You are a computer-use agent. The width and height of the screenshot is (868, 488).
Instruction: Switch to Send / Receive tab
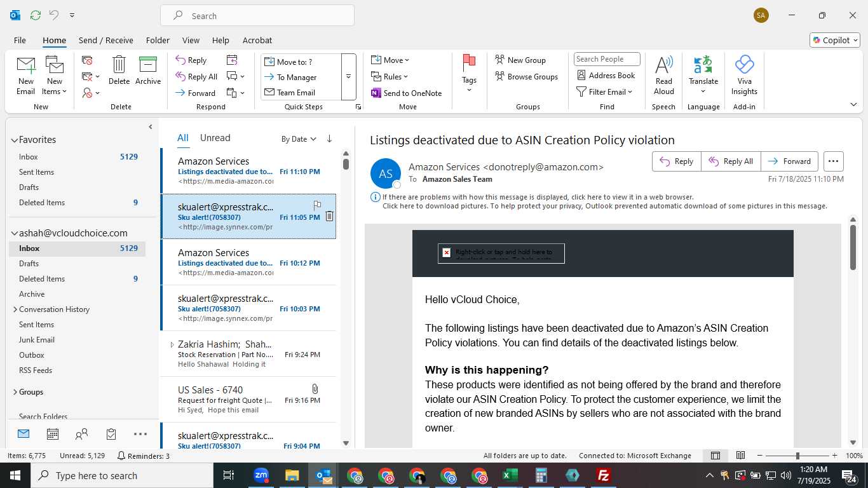[106, 40]
